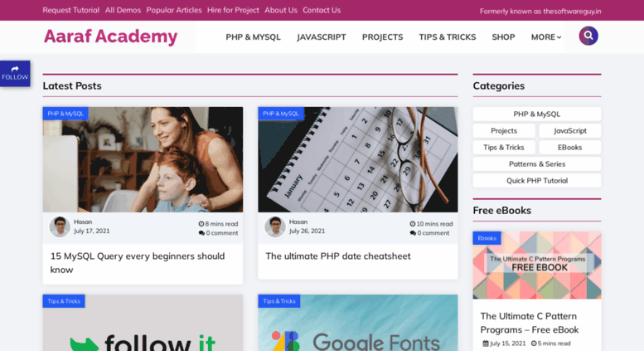This screenshot has height=351, width=644.
Task: Click the Follow share button
Action: [x=15, y=73]
